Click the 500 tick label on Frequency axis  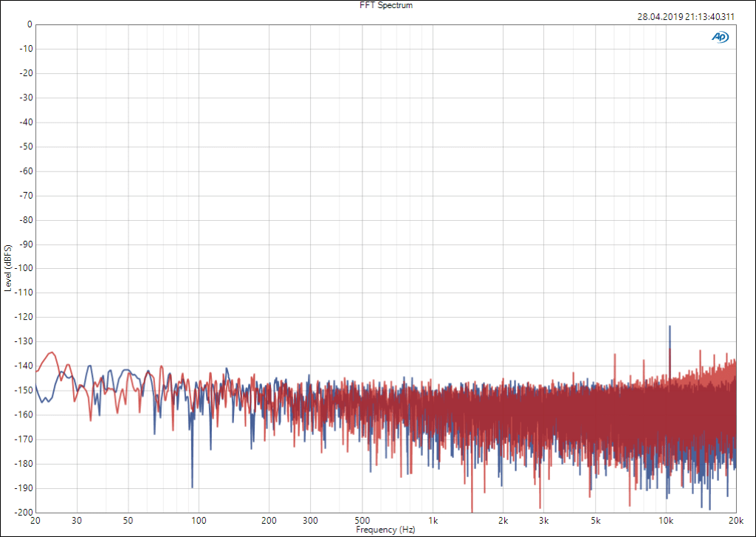(362, 521)
